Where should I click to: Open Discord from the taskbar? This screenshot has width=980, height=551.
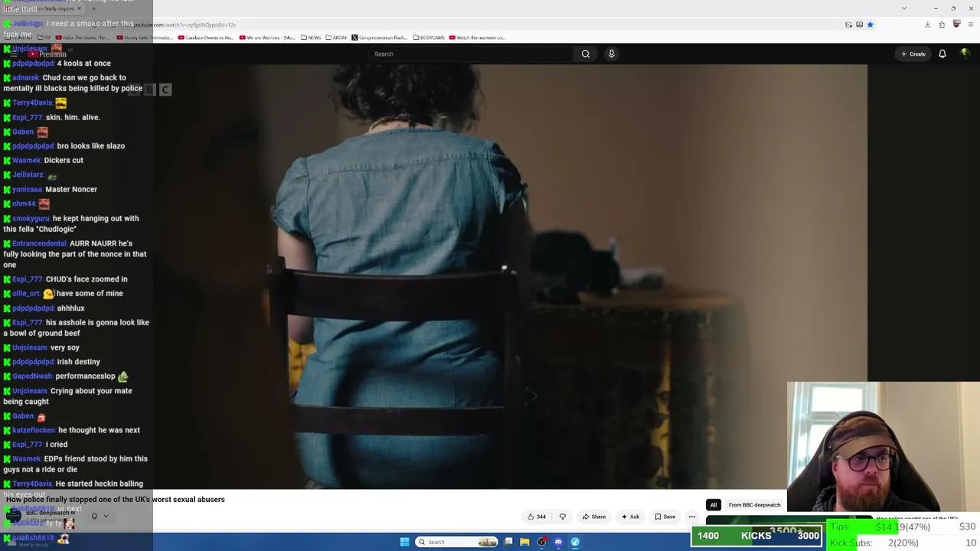(558, 542)
